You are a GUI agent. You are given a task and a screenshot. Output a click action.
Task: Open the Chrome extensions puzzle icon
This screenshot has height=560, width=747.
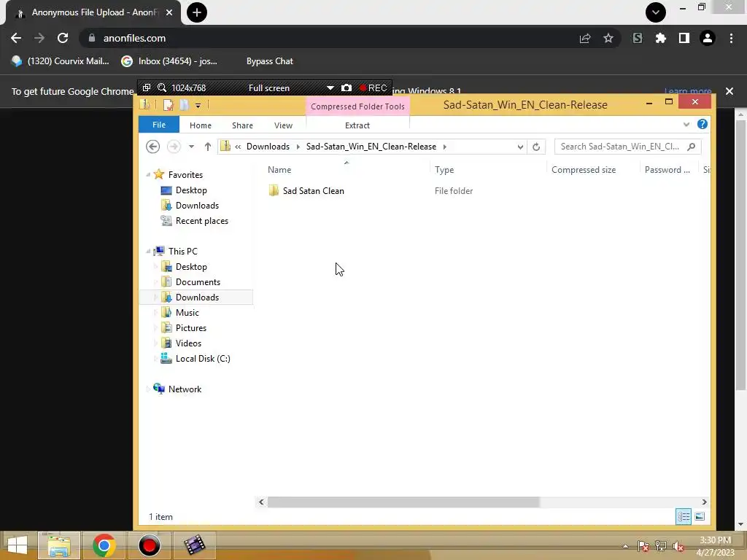[x=660, y=38]
